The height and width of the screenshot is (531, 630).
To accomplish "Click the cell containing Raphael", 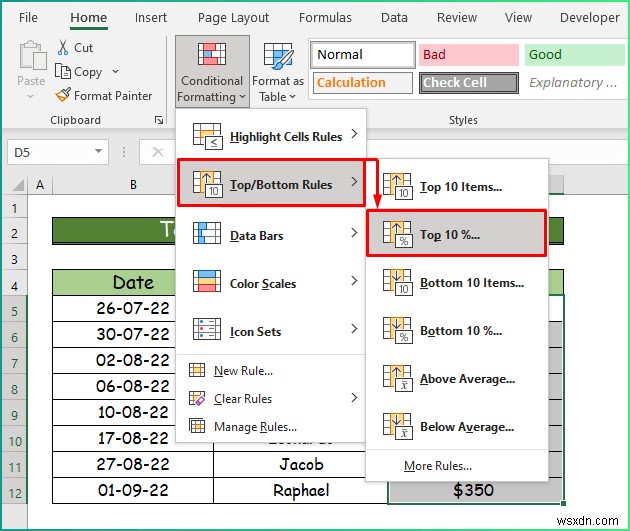I will click(x=301, y=490).
